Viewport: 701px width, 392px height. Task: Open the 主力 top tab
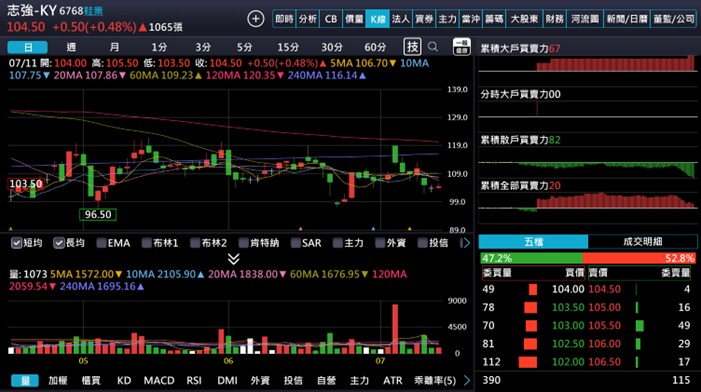[x=447, y=19]
